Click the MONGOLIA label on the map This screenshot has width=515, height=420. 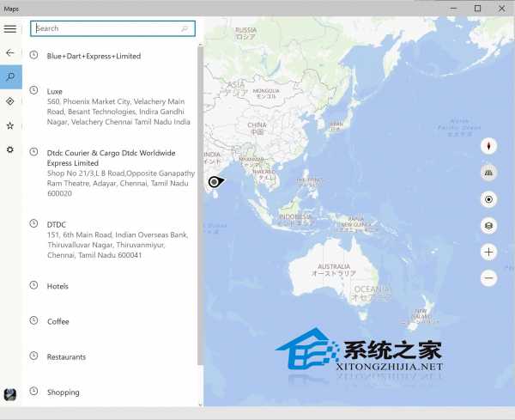pos(266,91)
